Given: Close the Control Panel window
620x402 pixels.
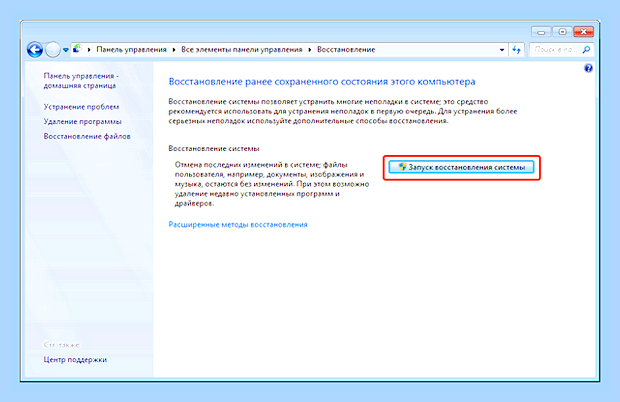Looking at the screenshot, I should [584, 32].
